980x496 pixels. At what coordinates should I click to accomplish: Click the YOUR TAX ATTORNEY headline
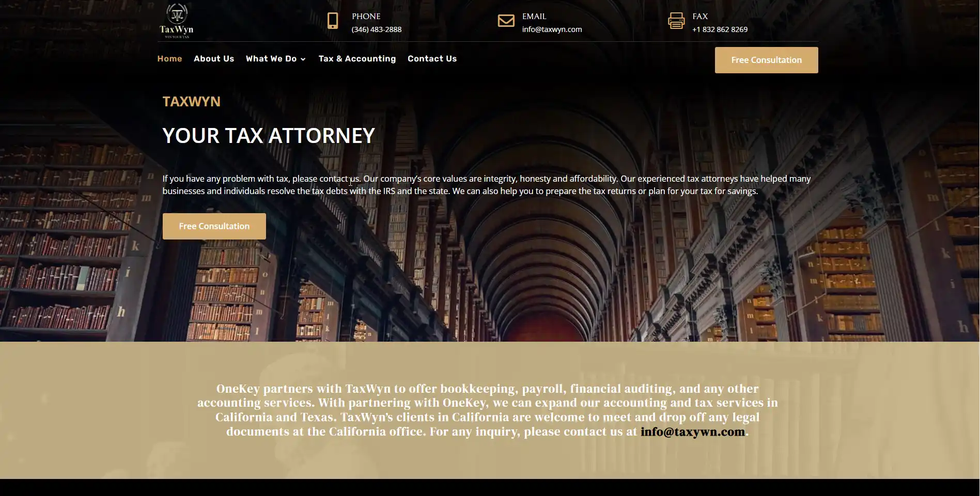click(x=268, y=136)
